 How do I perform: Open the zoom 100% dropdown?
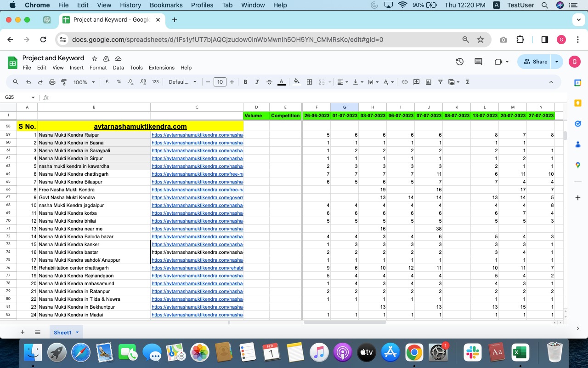pyautogui.click(x=84, y=82)
